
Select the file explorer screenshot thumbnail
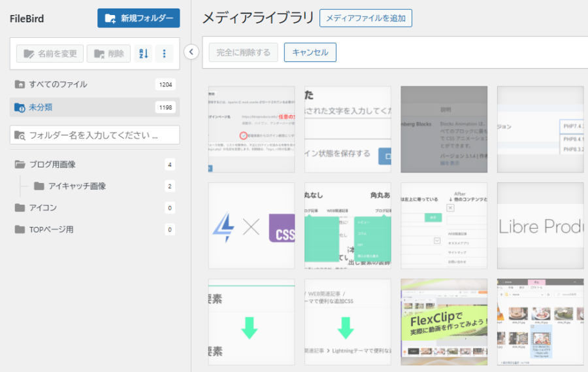click(x=540, y=322)
